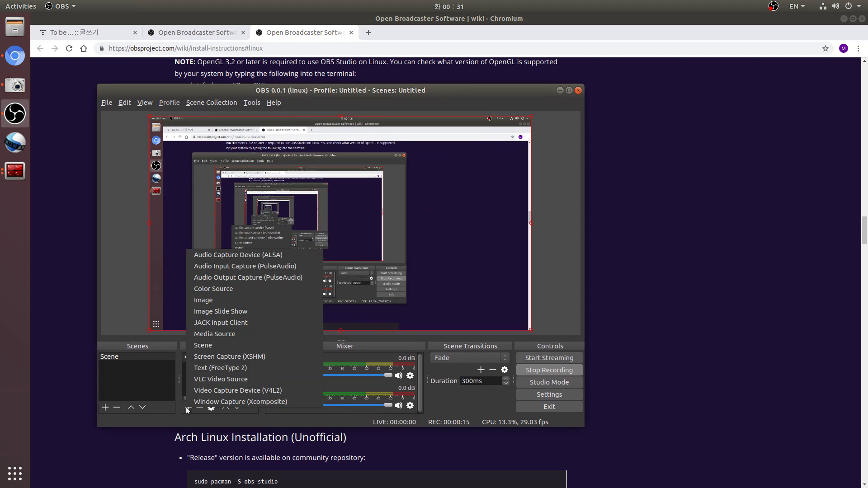Select Video Capture Device (V4L2)
Screen dimensions: 868x488
click(x=255, y=390)
